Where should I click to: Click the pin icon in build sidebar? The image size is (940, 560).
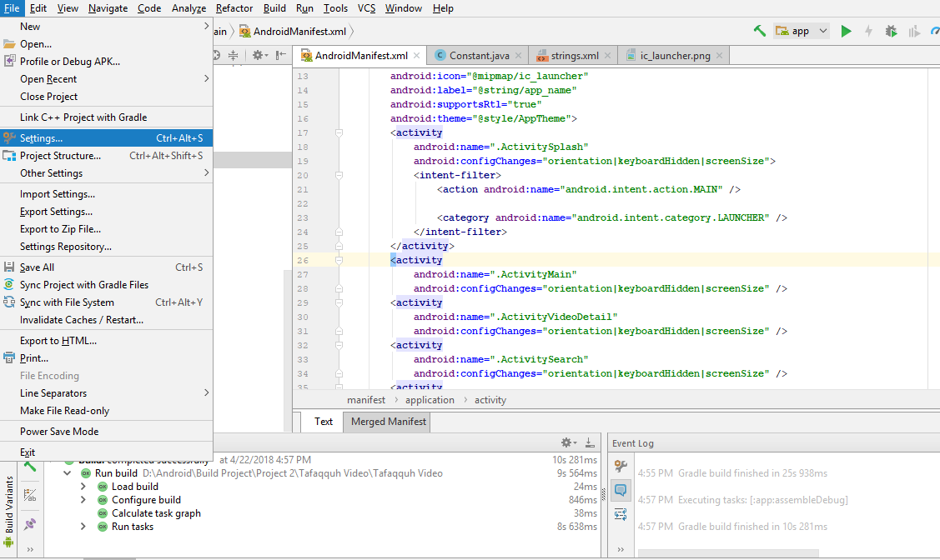coord(30,524)
